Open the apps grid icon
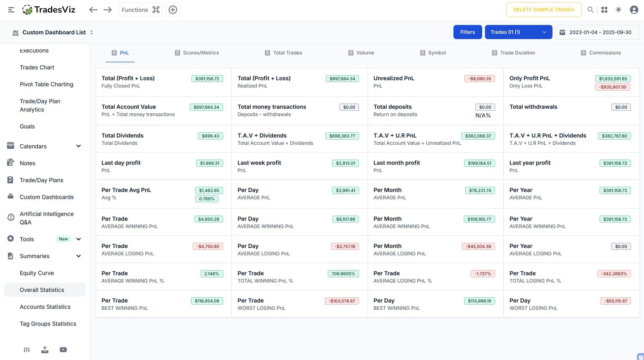 (604, 10)
